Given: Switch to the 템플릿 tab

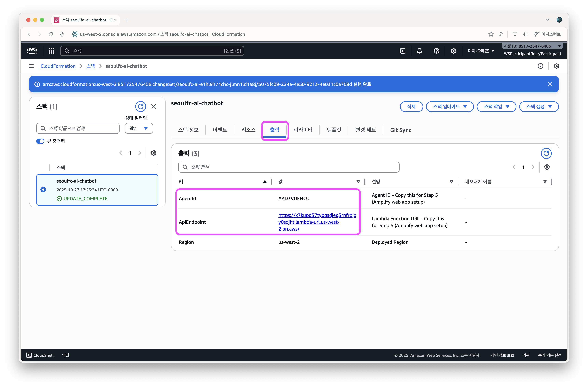Looking at the screenshot, I should tap(334, 130).
